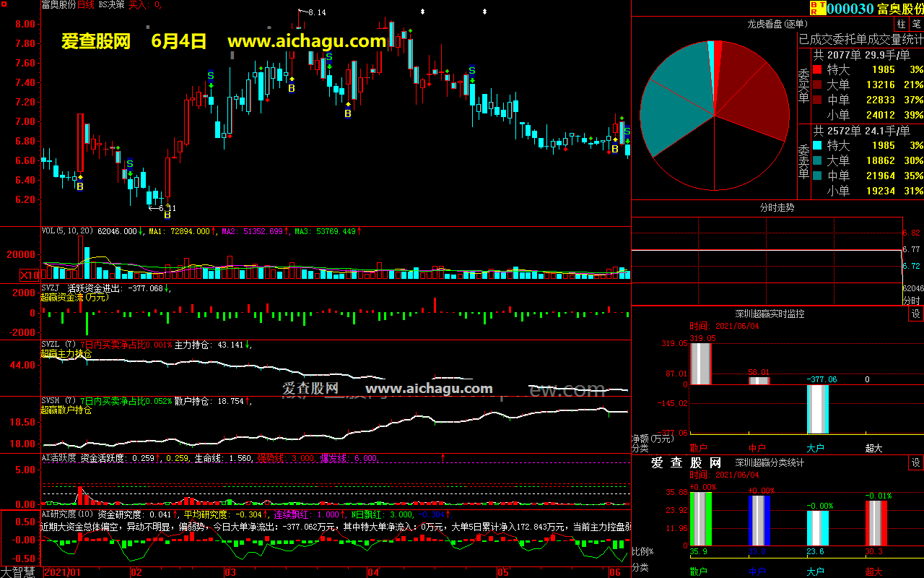The image size is (924, 578).
Task: Click the 龙虎看盘(逐单) panel title
Action: coord(776,25)
